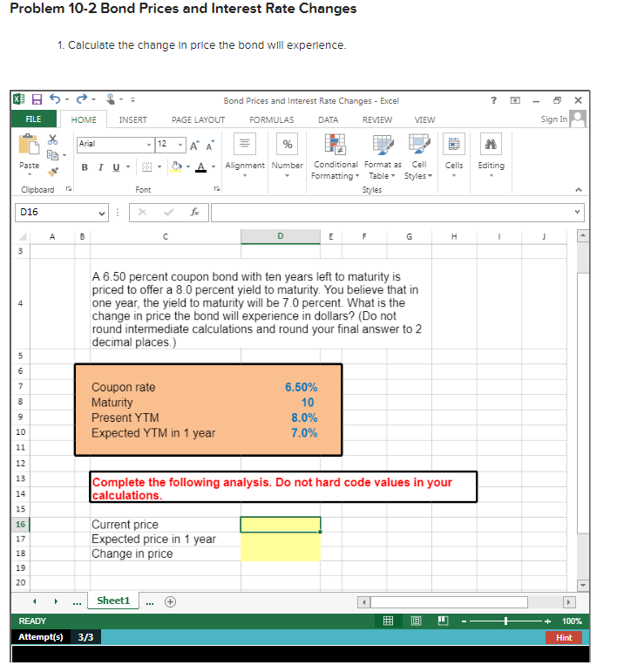Open Fill Color dropdown arrow
Screen dimensions: 617x672
click(x=188, y=167)
